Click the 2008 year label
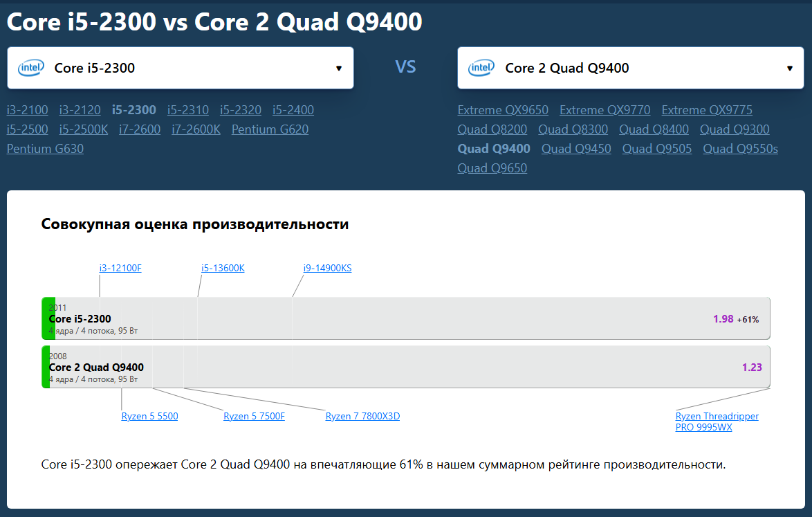The height and width of the screenshot is (517, 812). pyautogui.click(x=57, y=356)
